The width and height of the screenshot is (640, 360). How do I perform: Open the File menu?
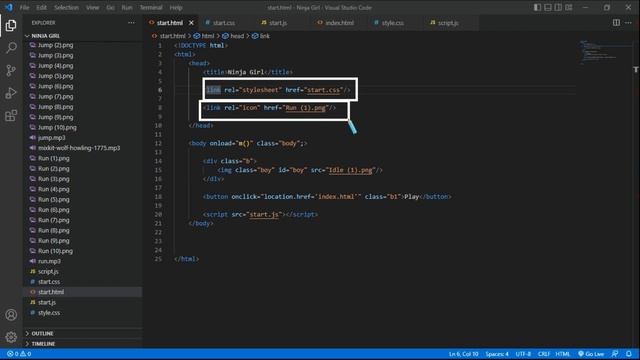[x=24, y=7]
